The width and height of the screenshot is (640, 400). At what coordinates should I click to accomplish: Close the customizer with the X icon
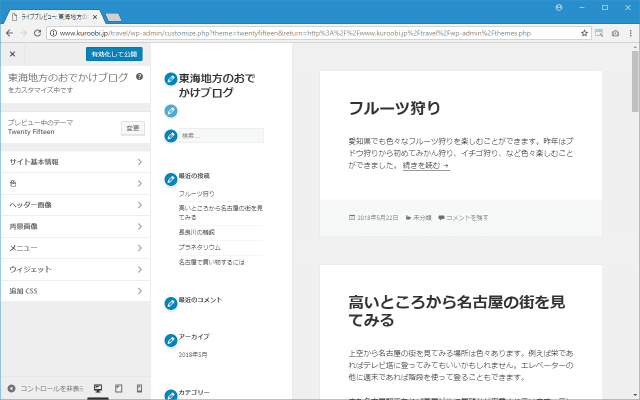pyautogui.click(x=12, y=54)
